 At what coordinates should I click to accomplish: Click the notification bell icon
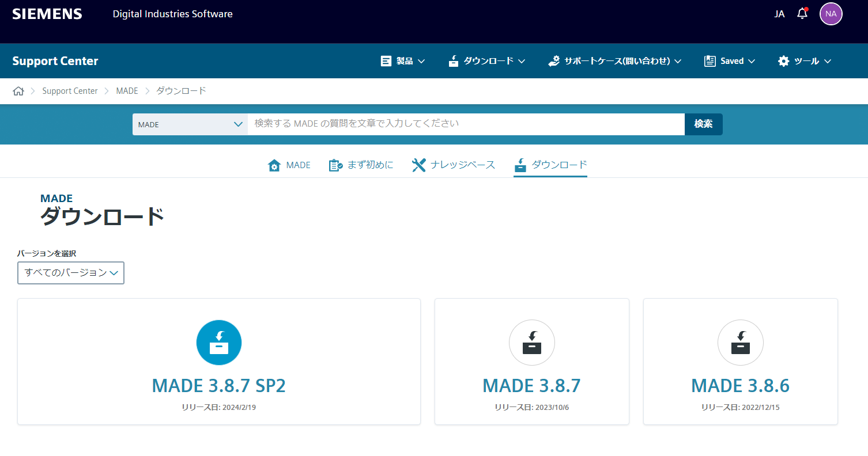click(802, 13)
